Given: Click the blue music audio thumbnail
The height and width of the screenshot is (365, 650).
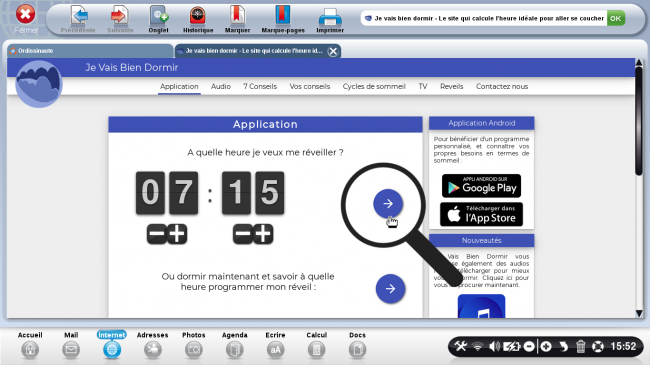Looking at the screenshot, I should pos(481,306).
